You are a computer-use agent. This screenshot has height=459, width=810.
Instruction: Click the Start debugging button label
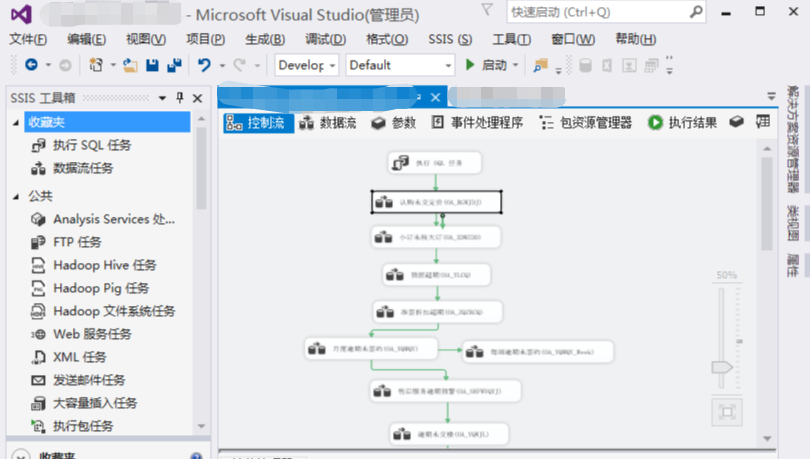pyautogui.click(x=494, y=65)
